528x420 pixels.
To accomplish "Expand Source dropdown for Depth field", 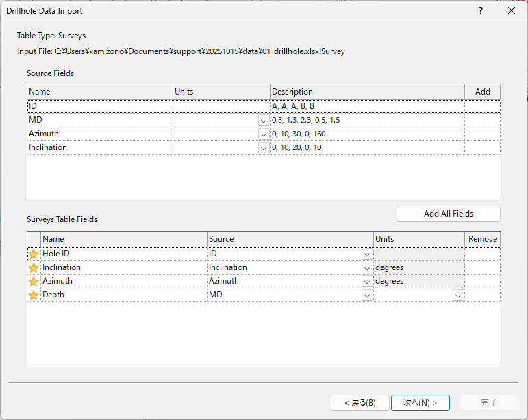I will (367, 295).
